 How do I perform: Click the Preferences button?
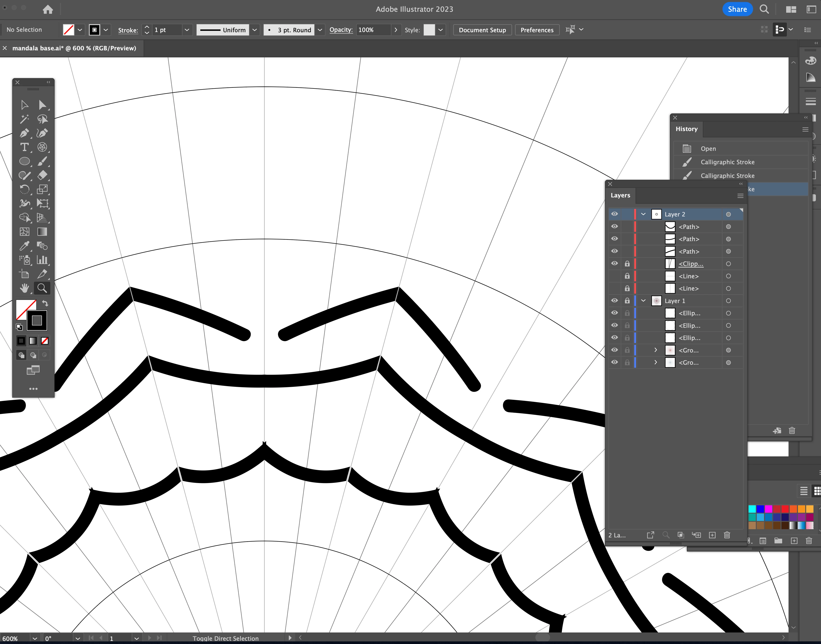click(537, 30)
